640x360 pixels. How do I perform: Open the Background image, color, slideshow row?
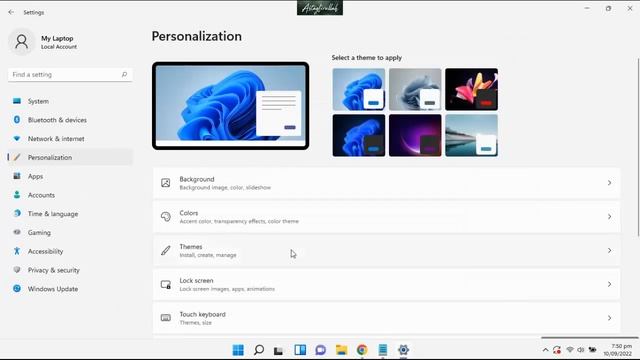pyautogui.click(x=387, y=183)
